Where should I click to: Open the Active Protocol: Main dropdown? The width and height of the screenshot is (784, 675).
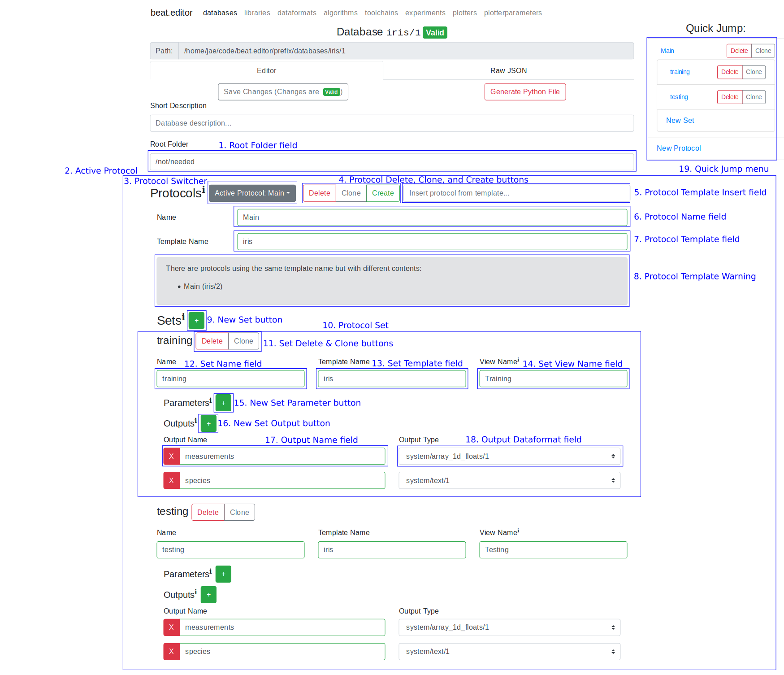pos(252,193)
